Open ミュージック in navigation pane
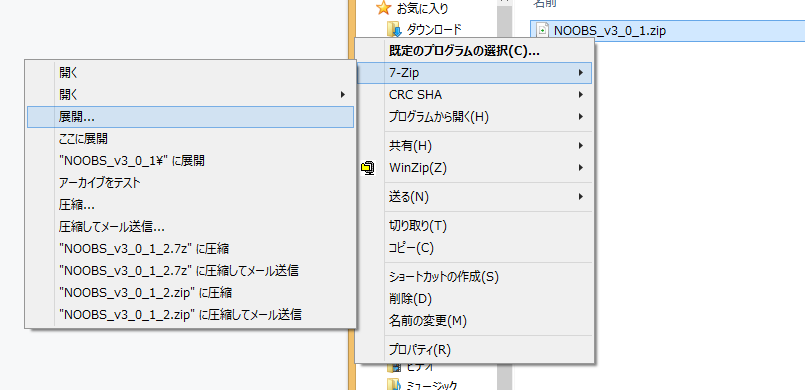805x390 pixels. [432, 385]
